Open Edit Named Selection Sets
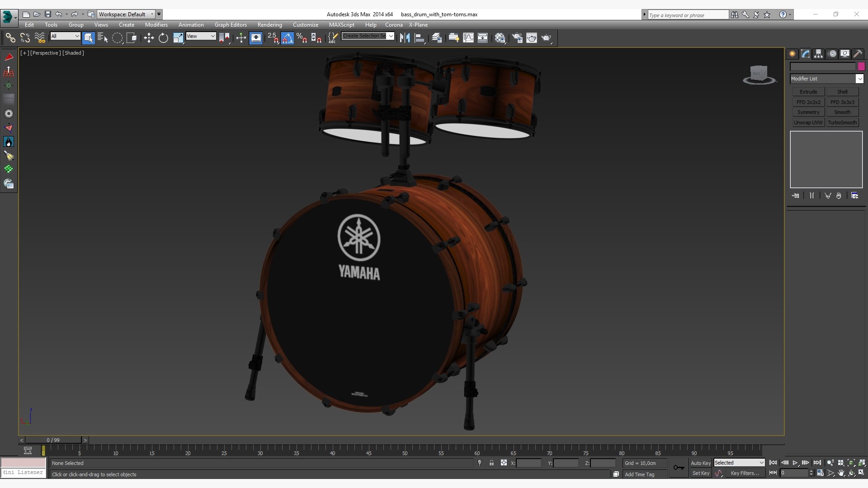The height and width of the screenshot is (488, 868). [x=333, y=38]
